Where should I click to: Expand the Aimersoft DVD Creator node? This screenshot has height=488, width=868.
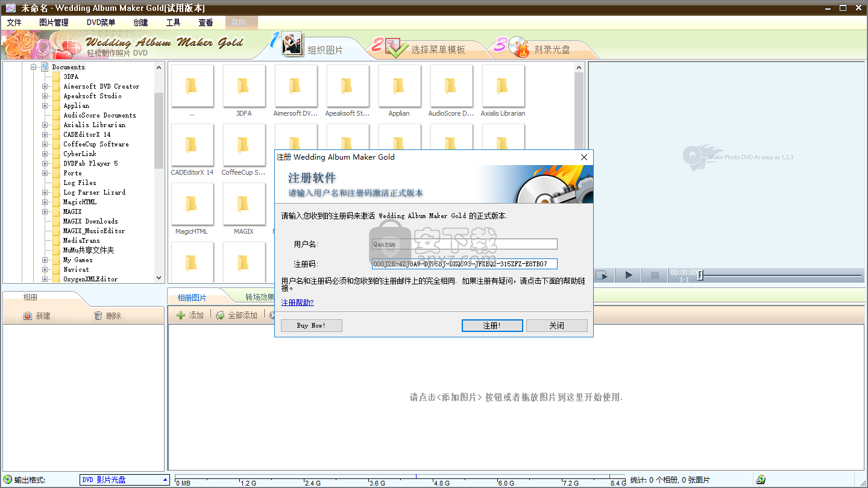pyautogui.click(x=45, y=86)
